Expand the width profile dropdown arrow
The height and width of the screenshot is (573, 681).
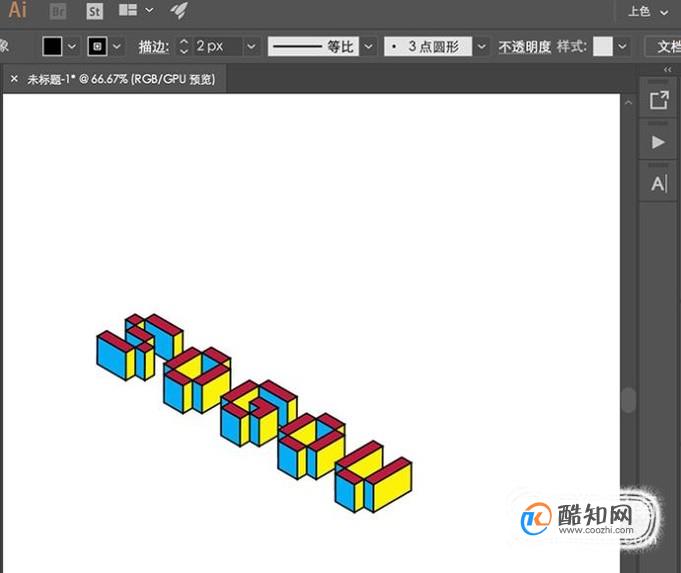[x=368, y=46]
